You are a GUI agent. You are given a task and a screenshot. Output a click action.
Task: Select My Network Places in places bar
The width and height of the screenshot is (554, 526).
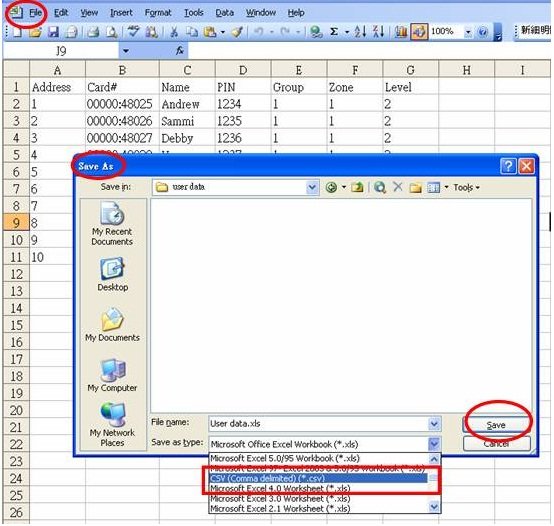(112, 425)
